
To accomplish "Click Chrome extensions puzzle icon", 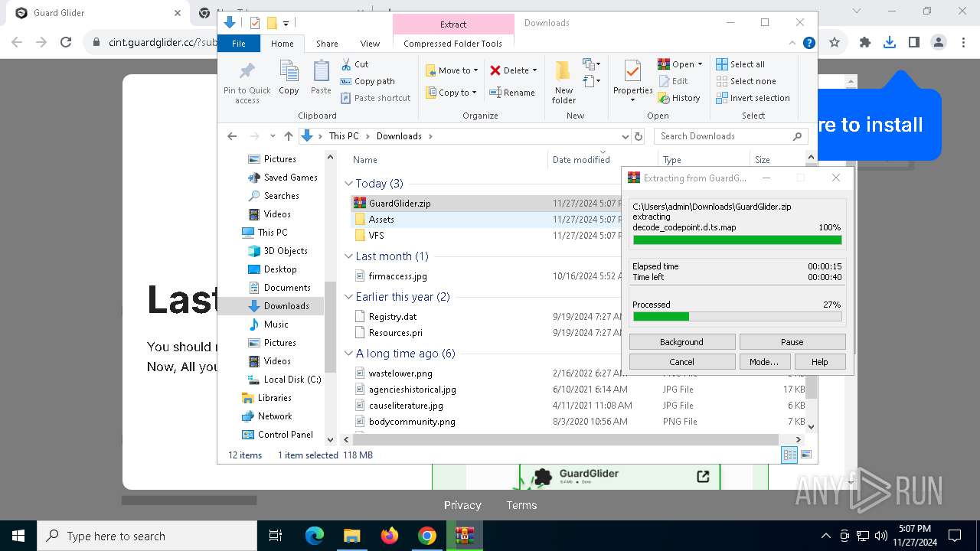I will [x=865, y=43].
